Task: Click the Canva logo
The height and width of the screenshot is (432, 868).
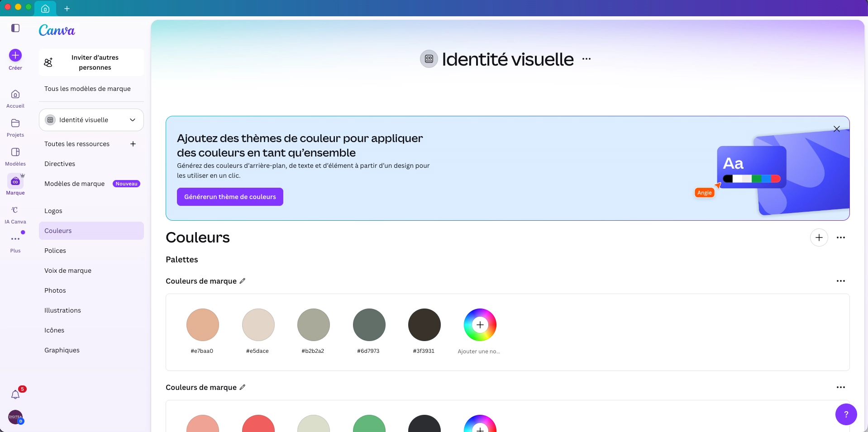Action: tap(57, 30)
